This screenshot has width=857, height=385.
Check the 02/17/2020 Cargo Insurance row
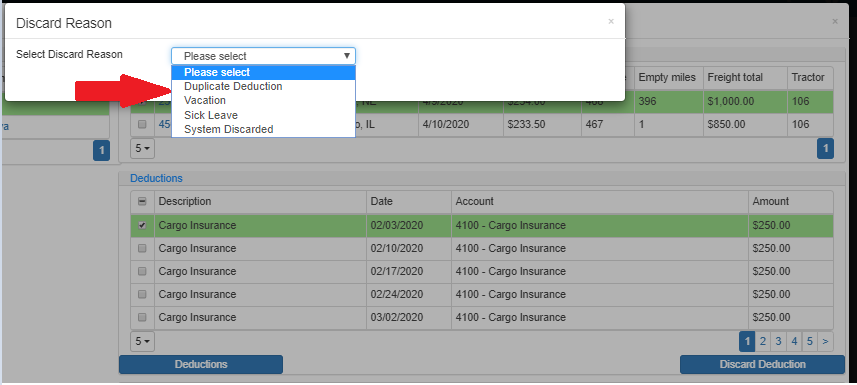[x=142, y=271]
